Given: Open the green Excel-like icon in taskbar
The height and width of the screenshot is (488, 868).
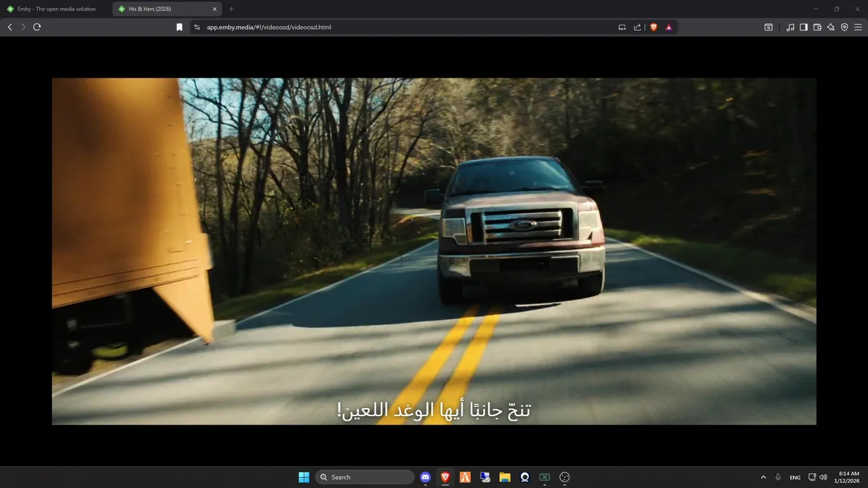Looking at the screenshot, I should pos(545,477).
